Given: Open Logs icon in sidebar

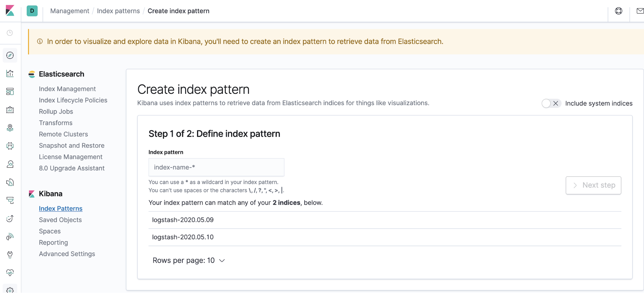Looking at the screenshot, I should click(10, 182).
